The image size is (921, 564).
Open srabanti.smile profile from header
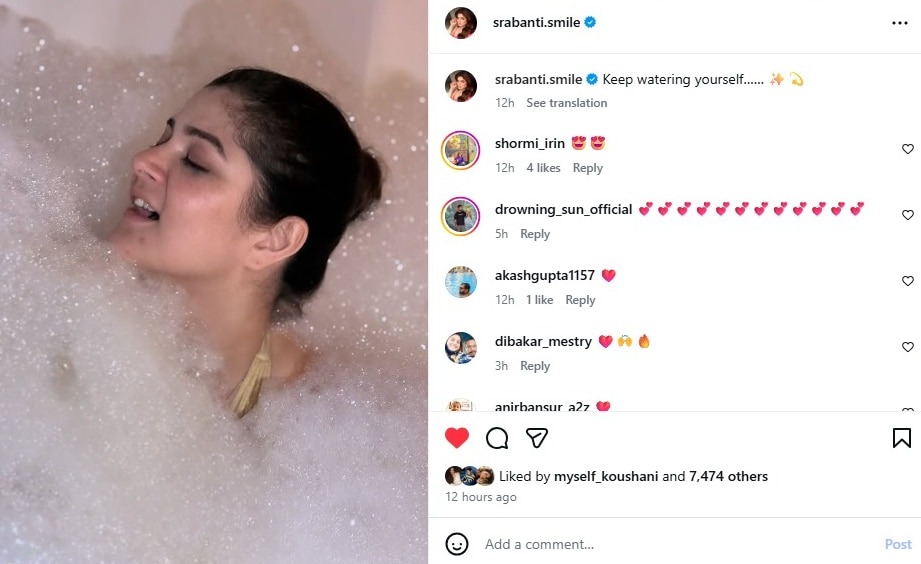[536, 22]
